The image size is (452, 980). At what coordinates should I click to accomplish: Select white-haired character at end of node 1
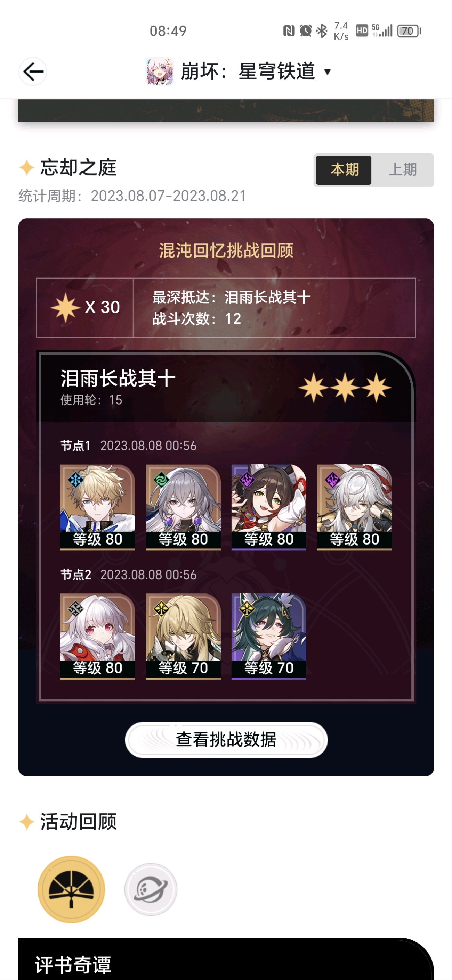point(355,507)
